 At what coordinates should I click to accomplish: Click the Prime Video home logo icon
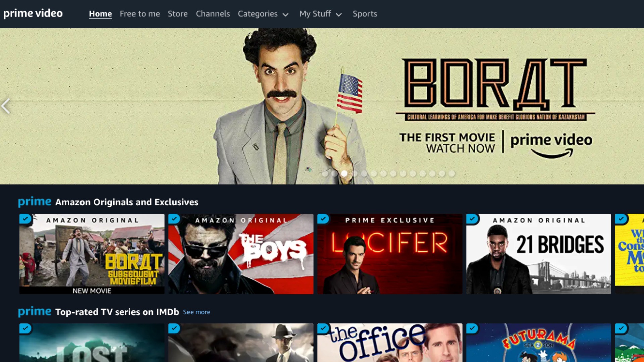33,13
